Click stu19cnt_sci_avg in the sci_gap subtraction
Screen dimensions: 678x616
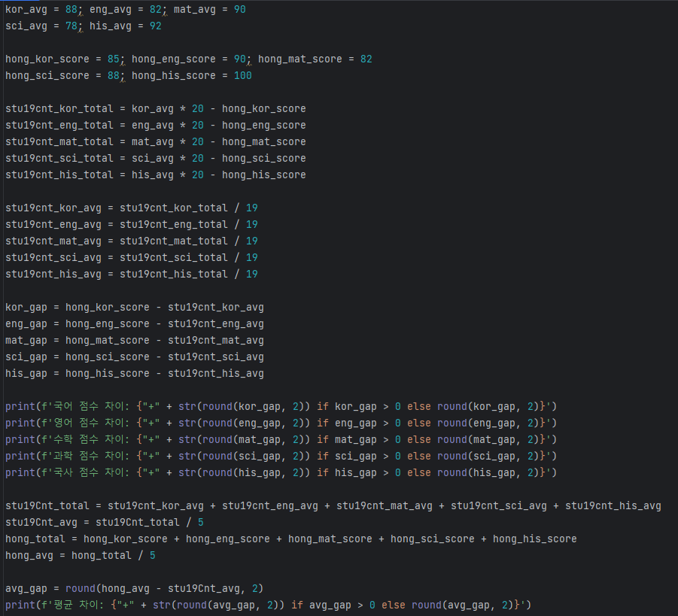coord(216,357)
